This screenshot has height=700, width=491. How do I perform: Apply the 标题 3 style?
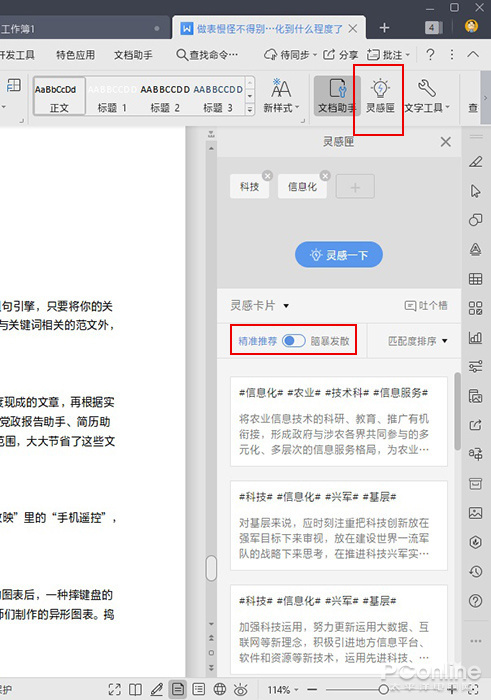click(218, 96)
